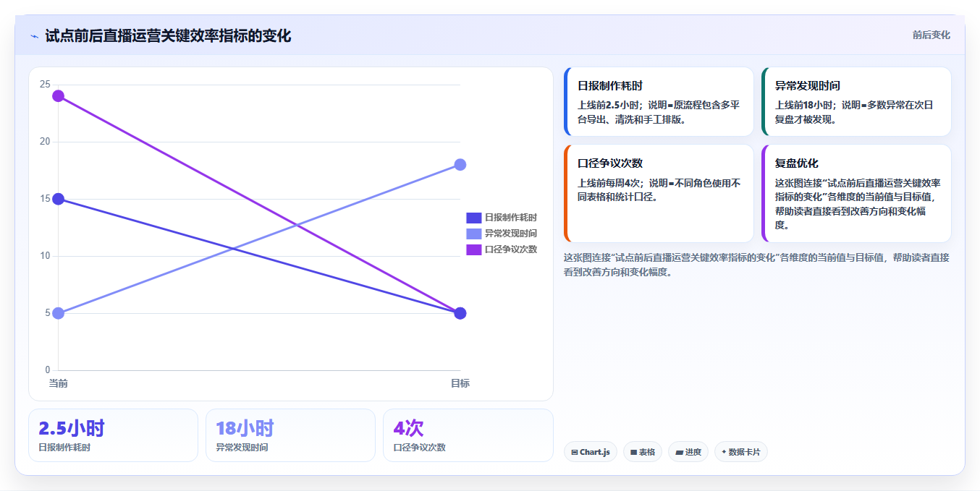Click the 前后变化 label in header
Image resolution: width=980 pixels, height=491 pixels.
pos(931,35)
